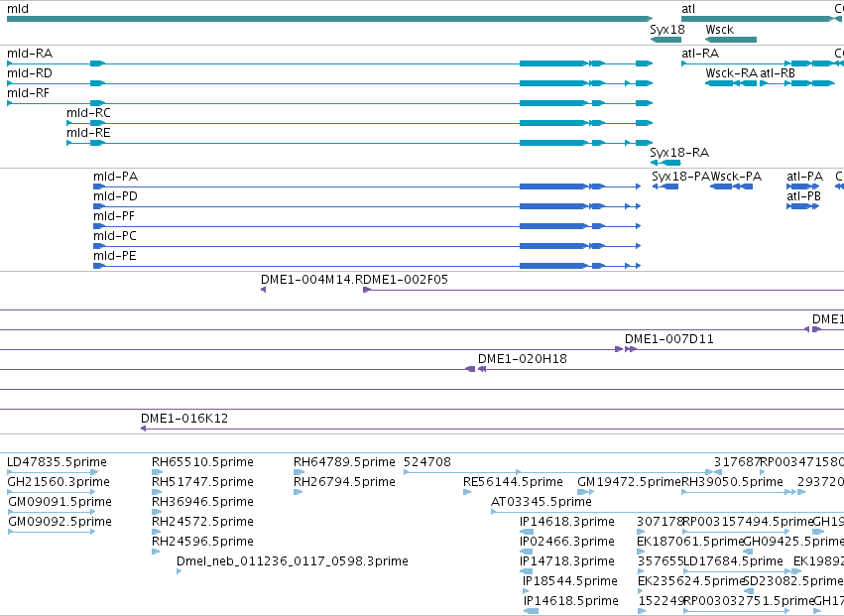Open the RH65510.5prime EST
The height and width of the screenshot is (616, 844).
point(157,472)
